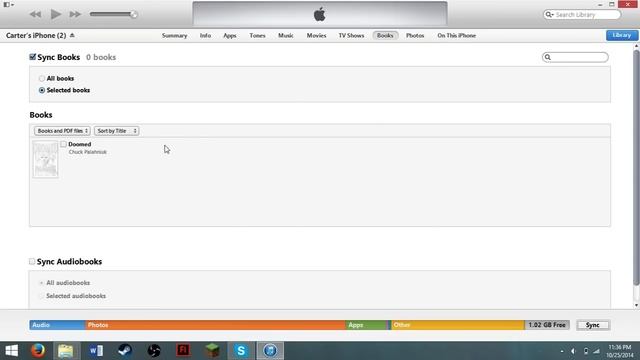Select the Selected audiobooks radio button
The width and height of the screenshot is (640, 360).
(41, 296)
